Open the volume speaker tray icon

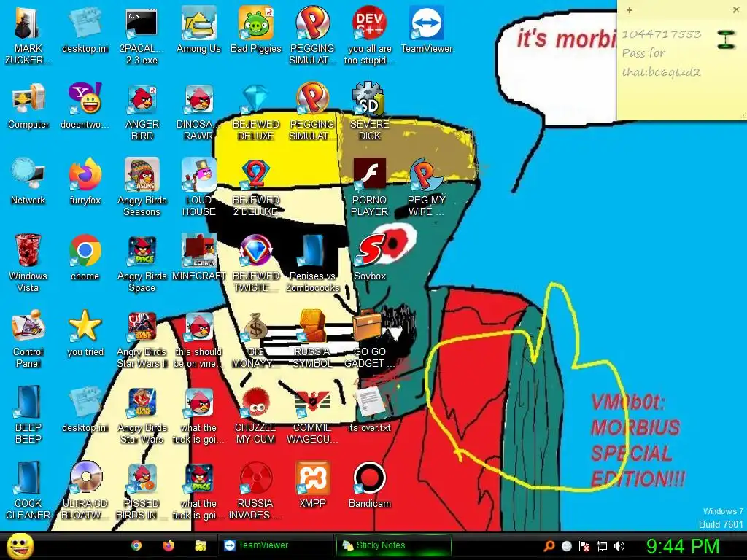pyautogui.click(x=619, y=546)
